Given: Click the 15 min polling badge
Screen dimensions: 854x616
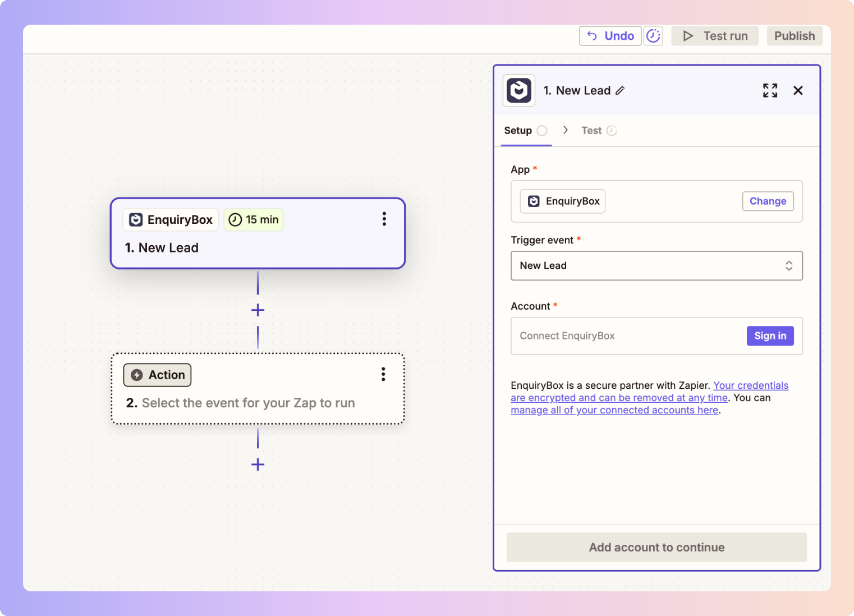Looking at the screenshot, I should click(x=254, y=220).
